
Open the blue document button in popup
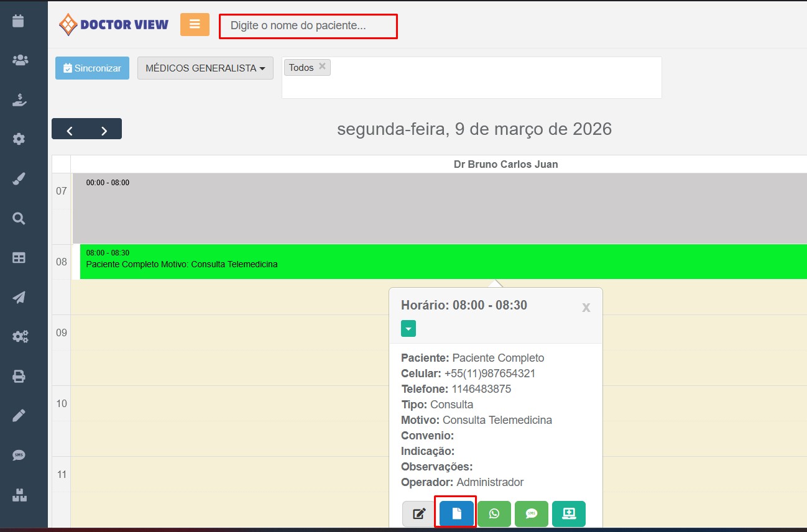(457, 513)
